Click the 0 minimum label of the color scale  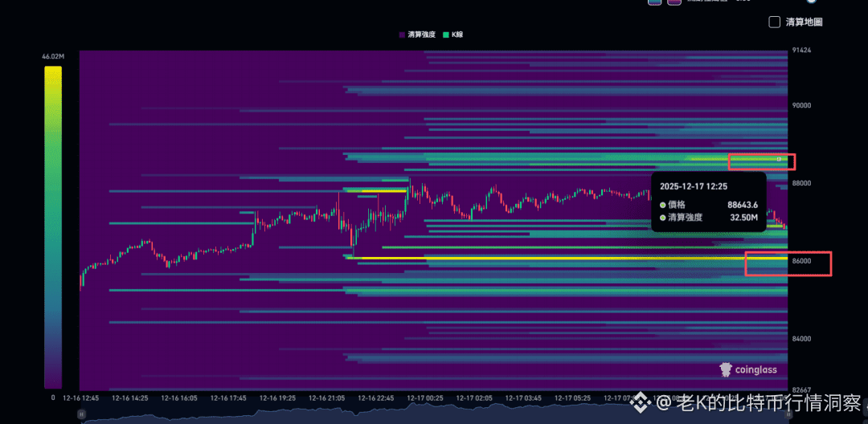(x=53, y=397)
